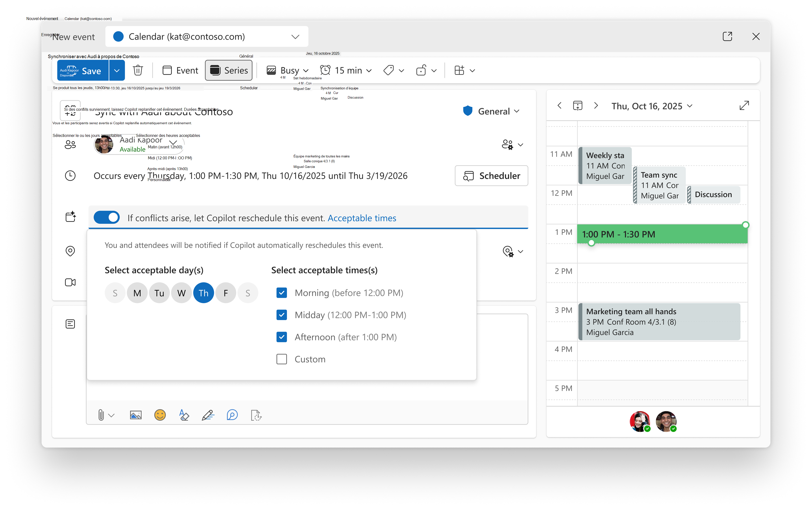The width and height of the screenshot is (812, 510).
Task: Open the General sensitivity label dropdown
Action: (491, 111)
